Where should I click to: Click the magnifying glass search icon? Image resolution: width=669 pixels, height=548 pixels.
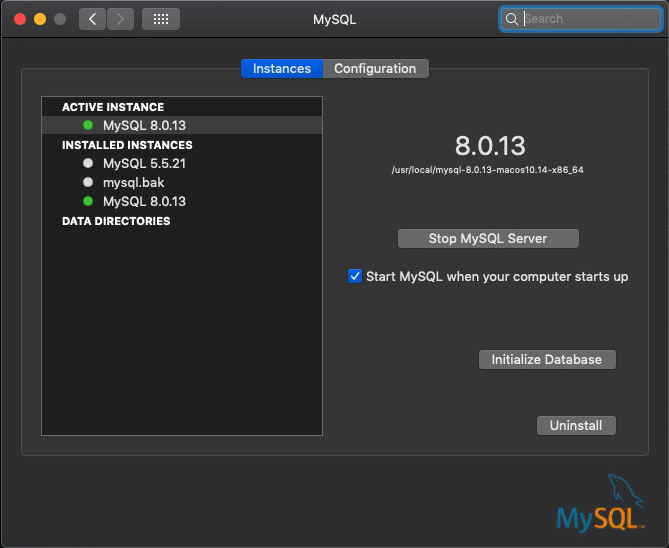coord(512,19)
